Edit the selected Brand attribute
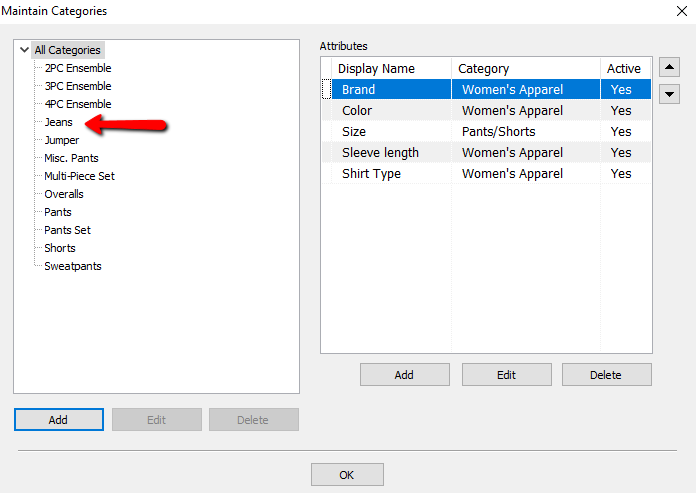Viewport: 696px width, 493px height. click(506, 375)
